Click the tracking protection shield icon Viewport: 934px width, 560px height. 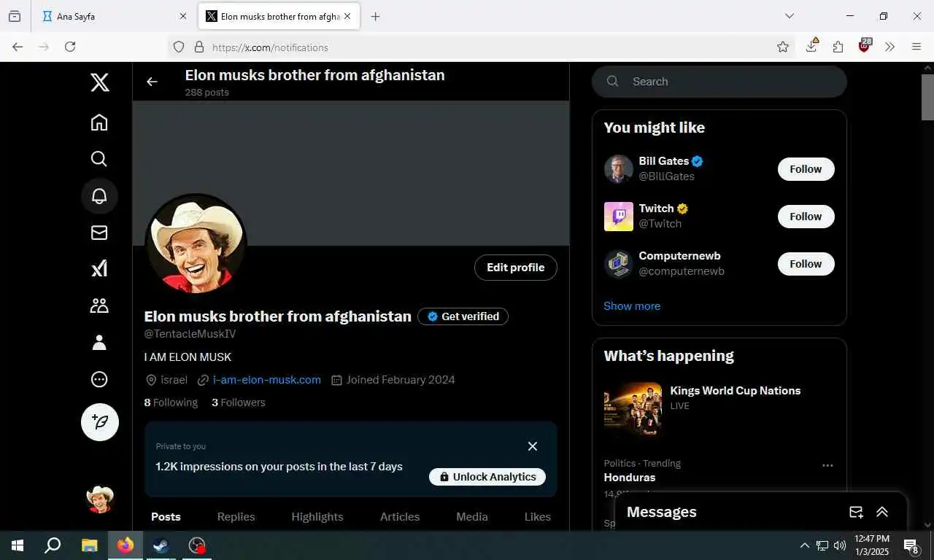(179, 47)
